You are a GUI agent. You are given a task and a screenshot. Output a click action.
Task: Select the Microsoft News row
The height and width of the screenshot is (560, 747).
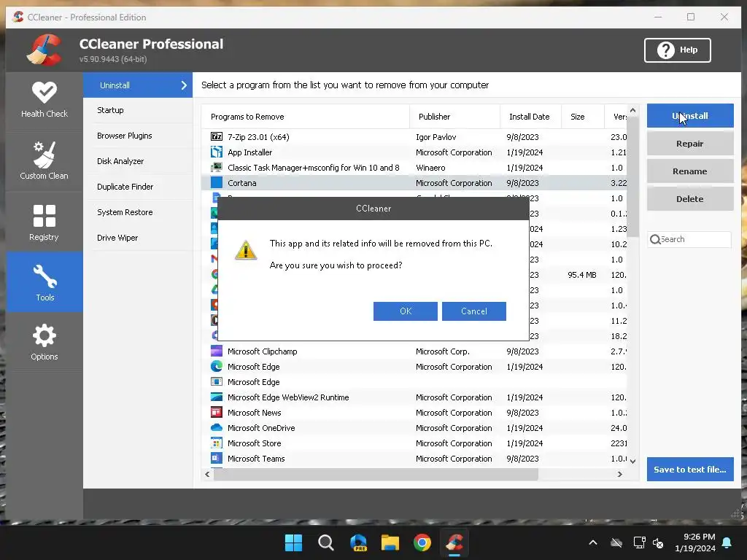click(414, 413)
